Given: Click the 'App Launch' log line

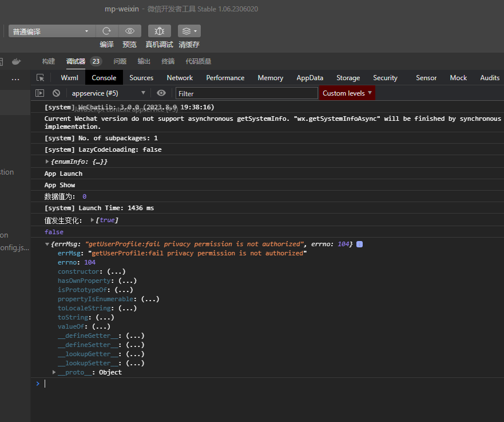Looking at the screenshot, I should point(64,173).
